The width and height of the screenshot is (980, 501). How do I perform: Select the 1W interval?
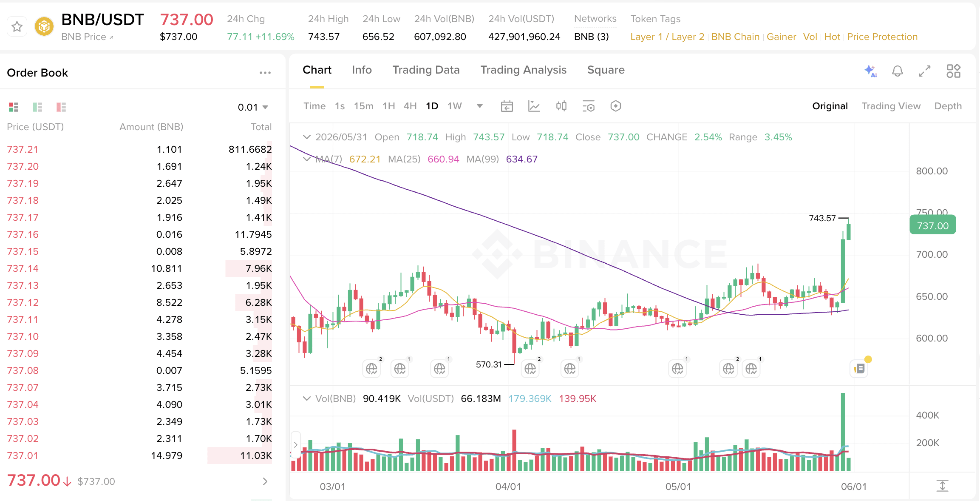[x=455, y=106]
